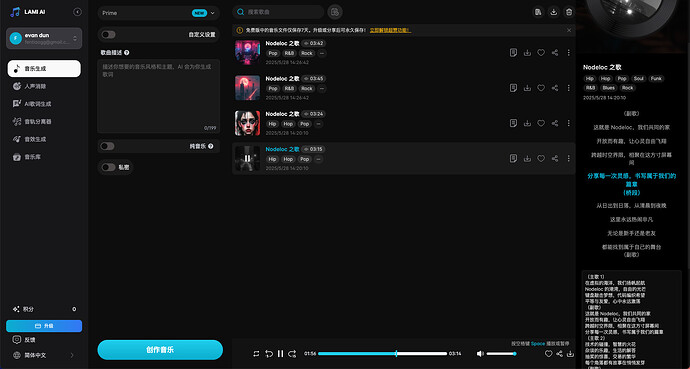Like the 03:24 Nodeloc song
Image resolution: width=690 pixels, height=369 pixels.
click(x=541, y=123)
